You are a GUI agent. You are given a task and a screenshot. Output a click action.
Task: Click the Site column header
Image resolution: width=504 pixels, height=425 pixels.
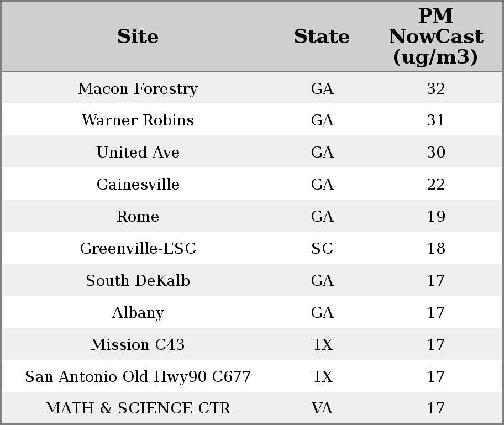pyautogui.click(x=138, y=37)
